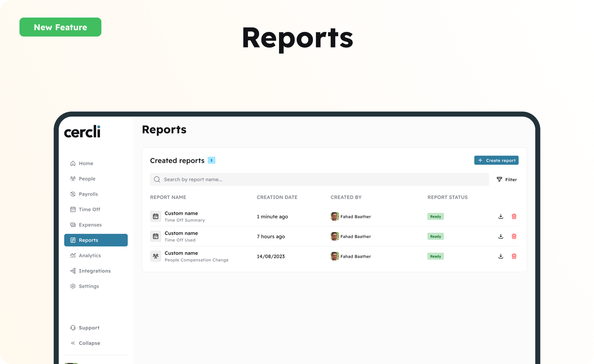594x364 pixels.
Task: Click the Analytics chart icon
Action: (x=73, y=256)
